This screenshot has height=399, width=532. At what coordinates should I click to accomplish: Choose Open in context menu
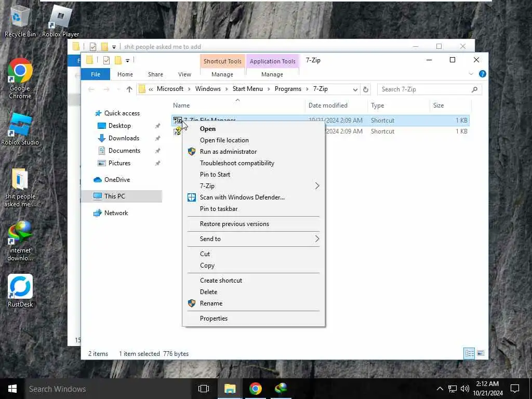(254, 129)
